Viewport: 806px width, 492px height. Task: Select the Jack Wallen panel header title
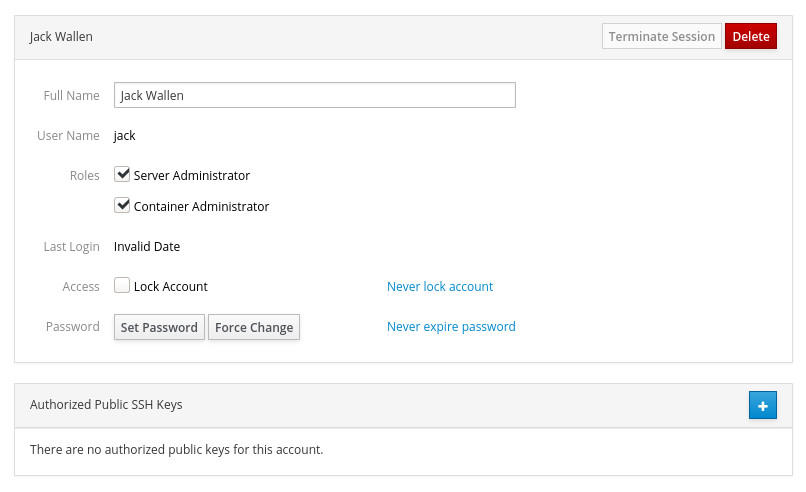point(61,37)
